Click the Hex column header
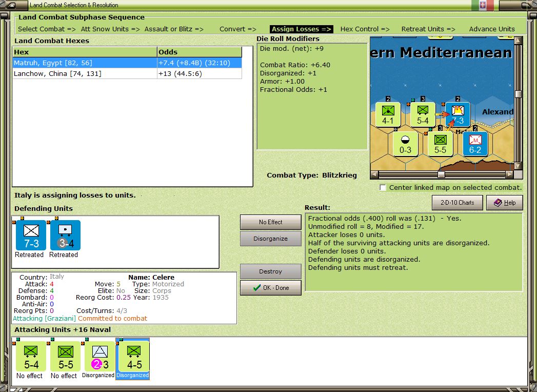The image size is (537, 392). 85,52
